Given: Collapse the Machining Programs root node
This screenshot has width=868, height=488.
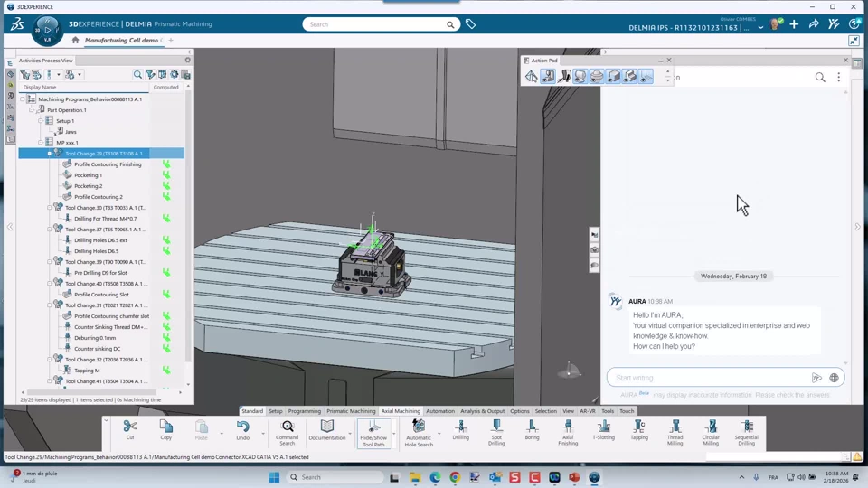Looking at the screenshot, I should click(x=23, y=99).
